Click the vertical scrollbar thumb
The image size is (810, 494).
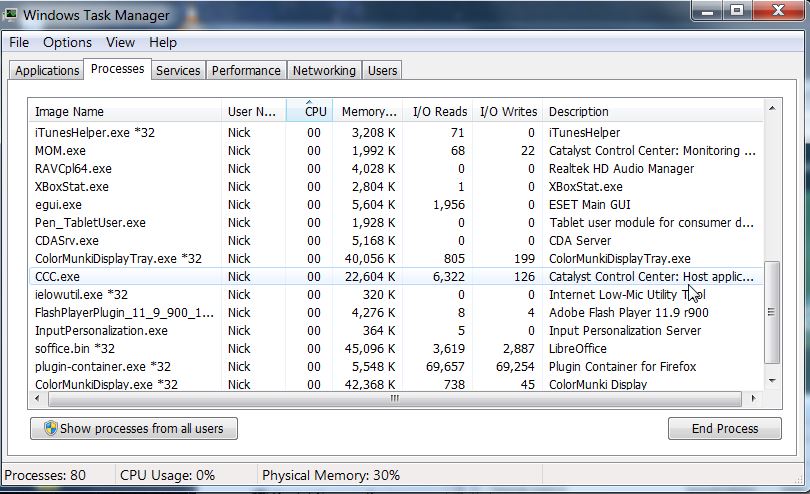(x=771, y=312)
